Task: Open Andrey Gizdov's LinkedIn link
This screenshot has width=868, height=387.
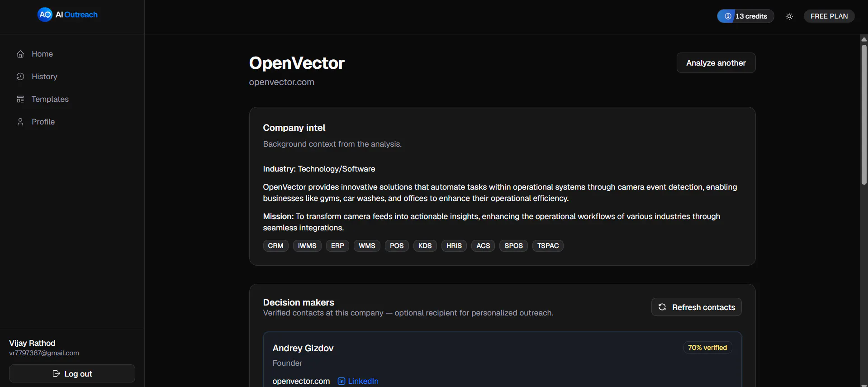Action: [x=358, y=381]
